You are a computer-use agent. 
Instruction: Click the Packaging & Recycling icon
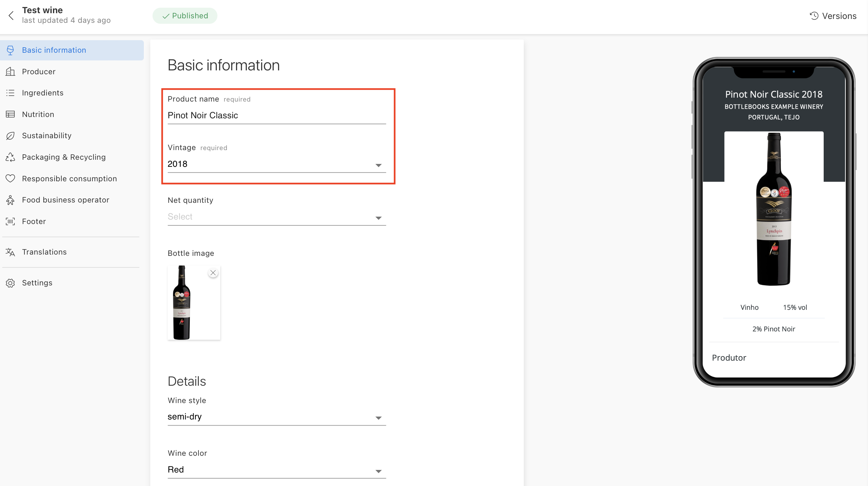11,157
